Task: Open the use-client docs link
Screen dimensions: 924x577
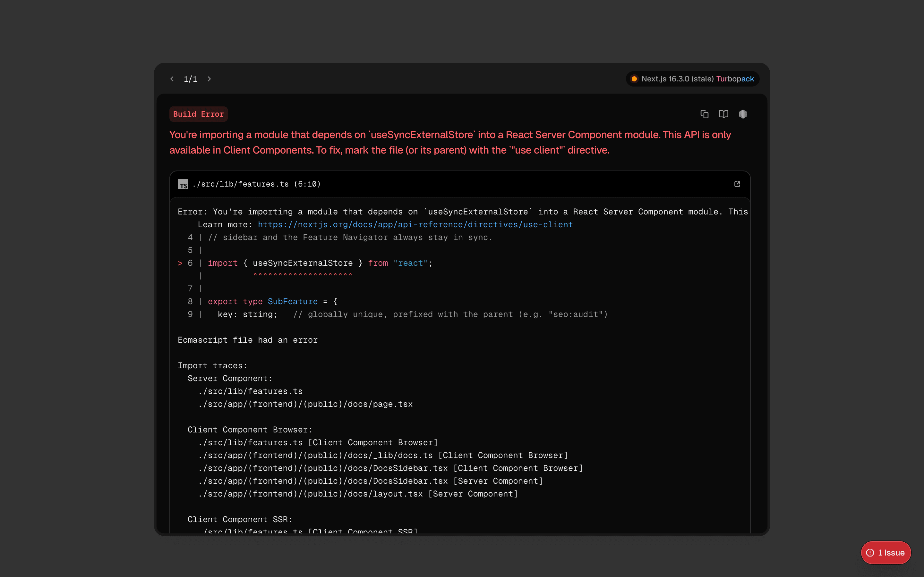Action: click(415, 225)
